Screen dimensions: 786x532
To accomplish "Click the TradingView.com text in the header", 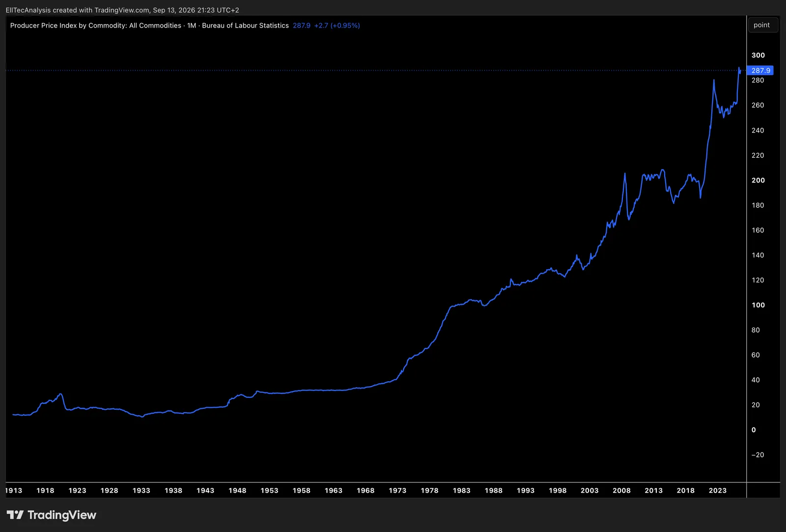I will coord(122,10).
